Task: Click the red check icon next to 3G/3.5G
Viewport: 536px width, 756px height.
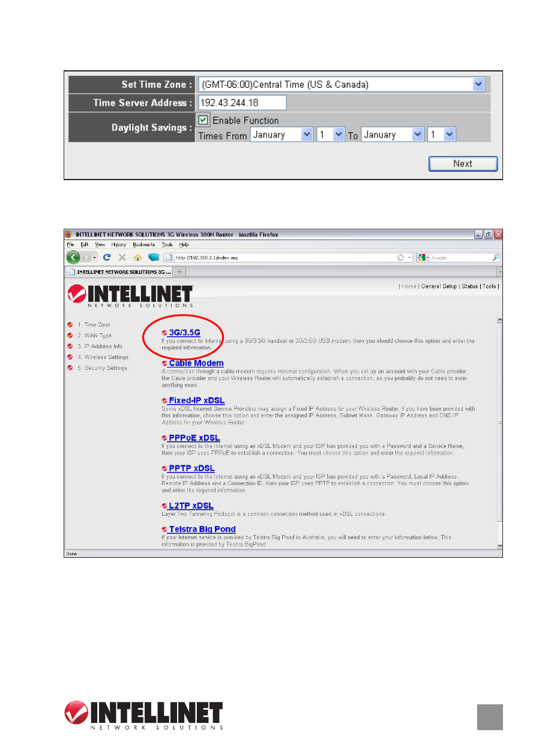Action: tap(164, 333)
